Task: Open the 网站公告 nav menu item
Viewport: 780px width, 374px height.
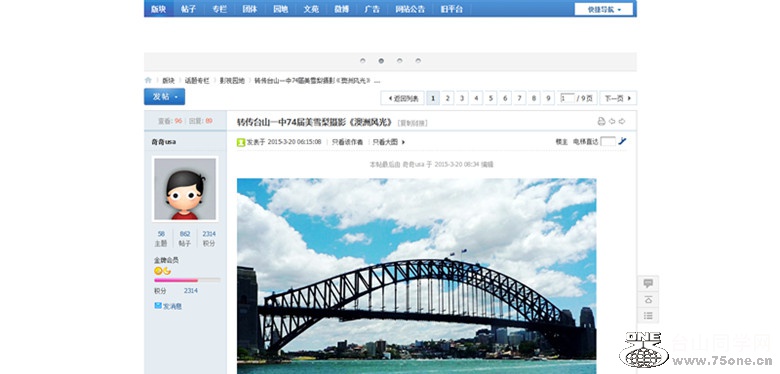Action: point(410,9)
